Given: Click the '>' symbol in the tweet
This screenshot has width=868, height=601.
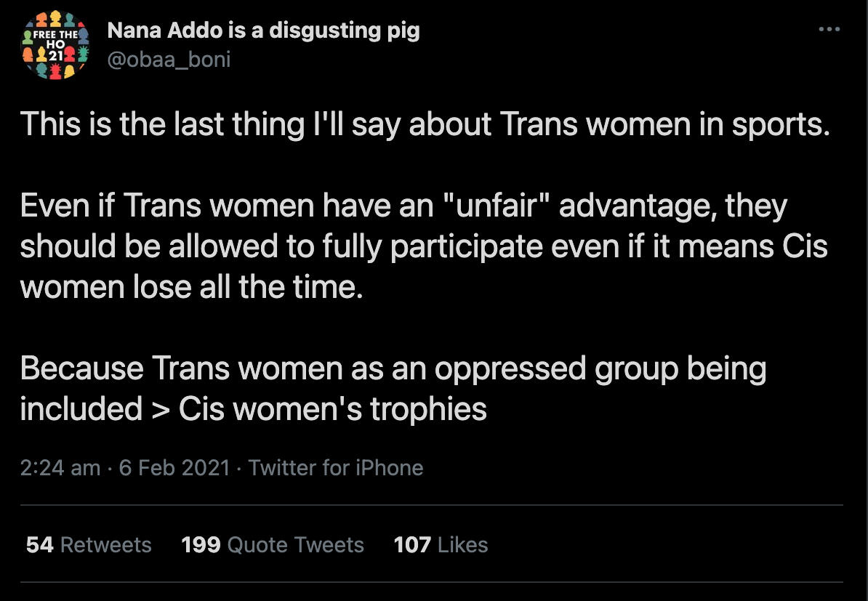Looking at the screenshot, I should [x=161, y=409].
